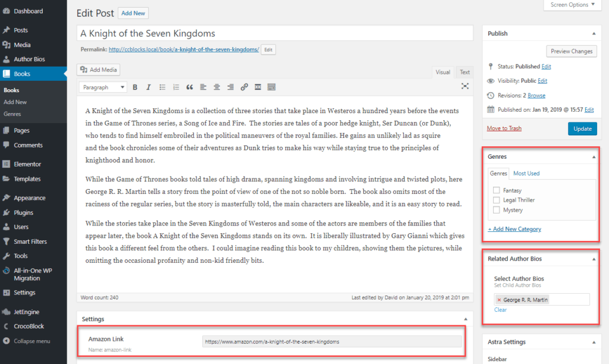Insert a bulleted list
The width and height of the screenshot is (609, 364).
coord(162,87)
